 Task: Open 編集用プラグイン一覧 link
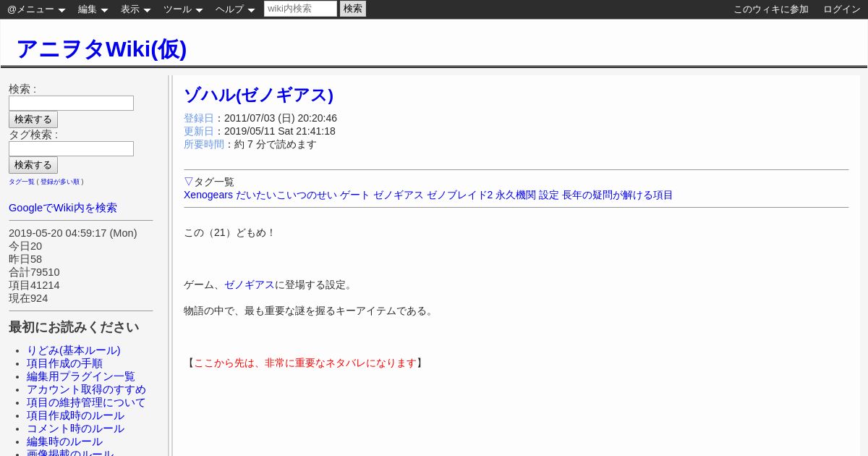(81, 376)
